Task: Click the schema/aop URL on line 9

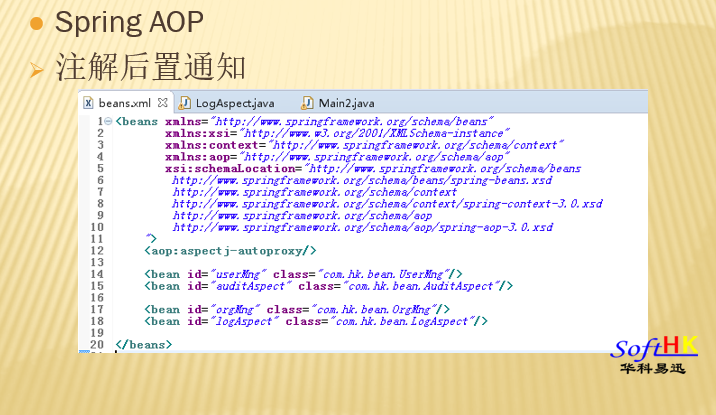Action: tap(302, 215)
